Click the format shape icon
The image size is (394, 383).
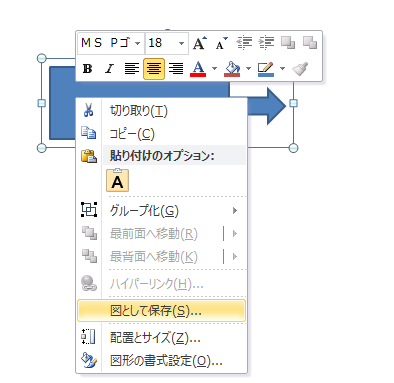(x=89, y=360)
